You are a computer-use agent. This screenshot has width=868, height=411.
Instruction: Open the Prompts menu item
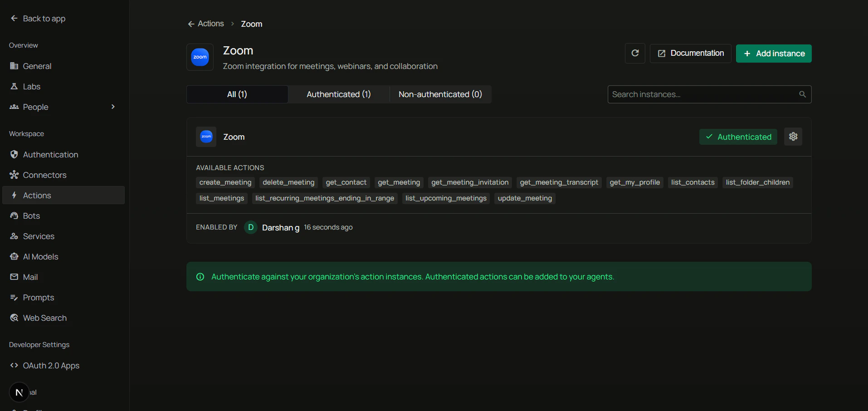(63, 297)
